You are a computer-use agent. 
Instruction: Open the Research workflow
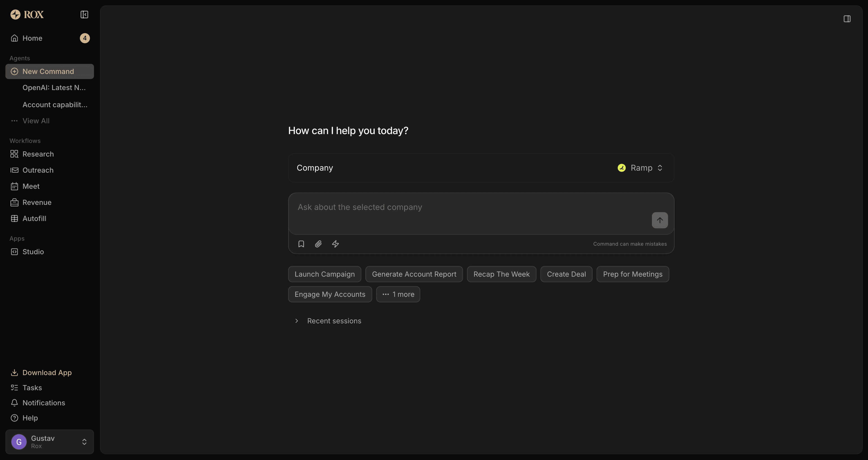point(38,154)
